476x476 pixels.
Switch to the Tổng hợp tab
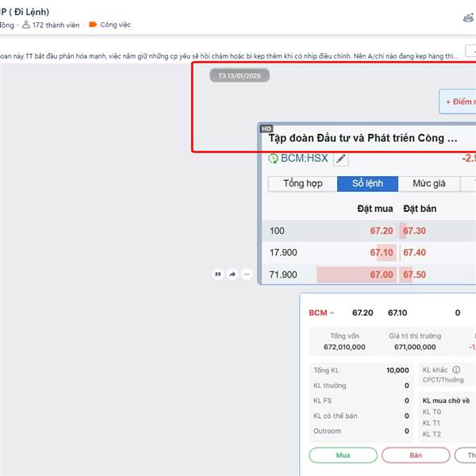tap(303, 184)
